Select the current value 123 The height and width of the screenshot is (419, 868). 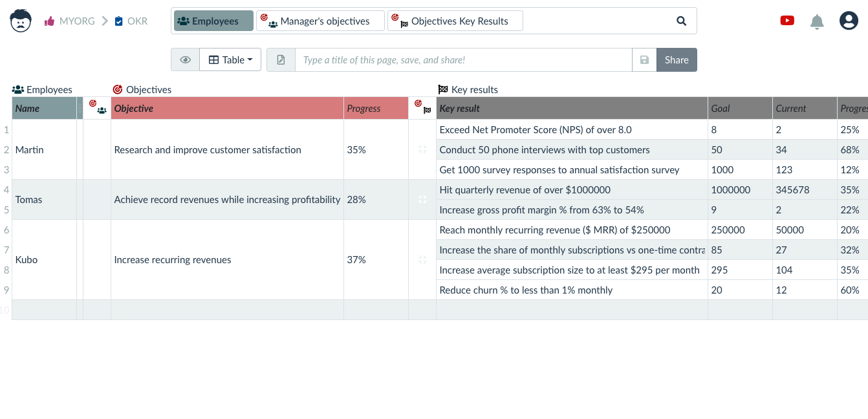[x=805, y=169]
